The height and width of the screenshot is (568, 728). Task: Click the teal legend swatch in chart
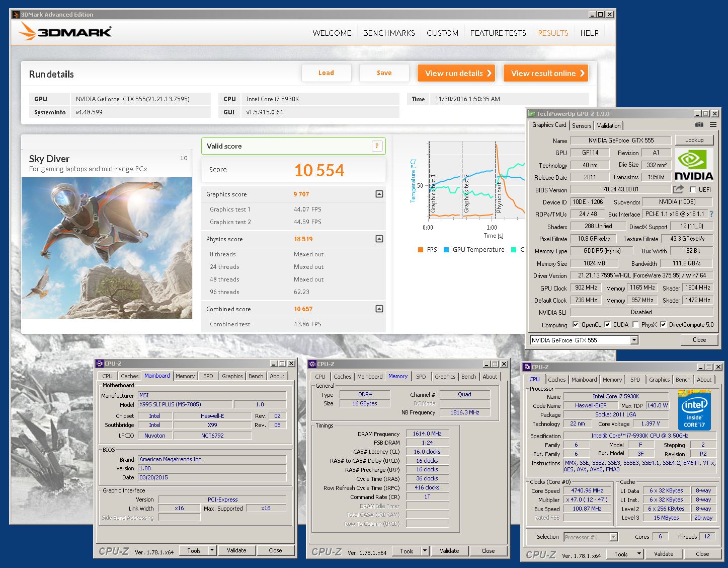(x=514, y=250)
